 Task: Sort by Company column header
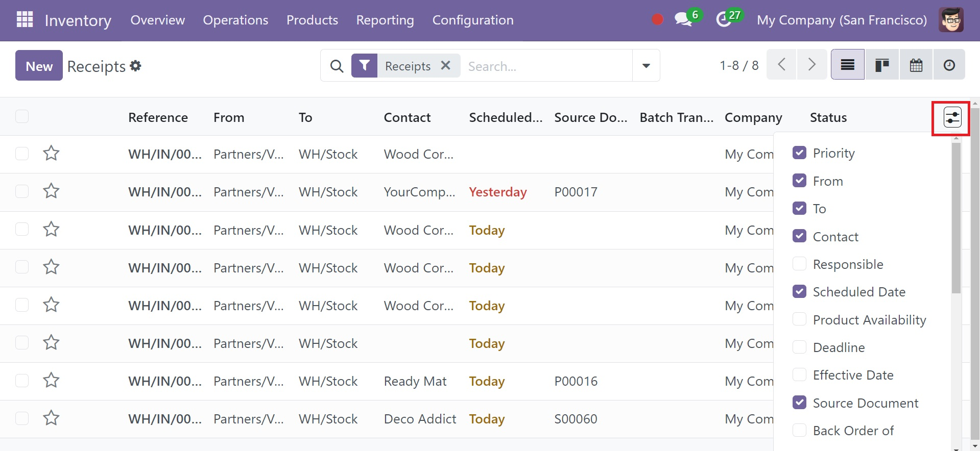[x=753, y=117]
